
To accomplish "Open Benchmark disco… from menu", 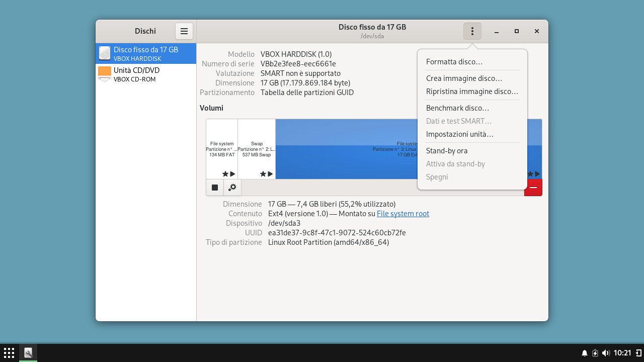I will (457, 108).
